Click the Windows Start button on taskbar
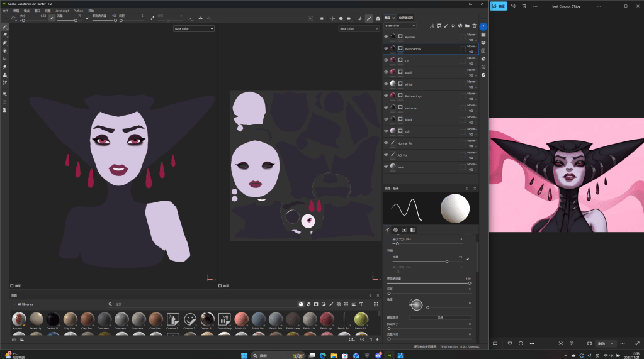Viewport: 644px width, 359px height. click(244, 355)
